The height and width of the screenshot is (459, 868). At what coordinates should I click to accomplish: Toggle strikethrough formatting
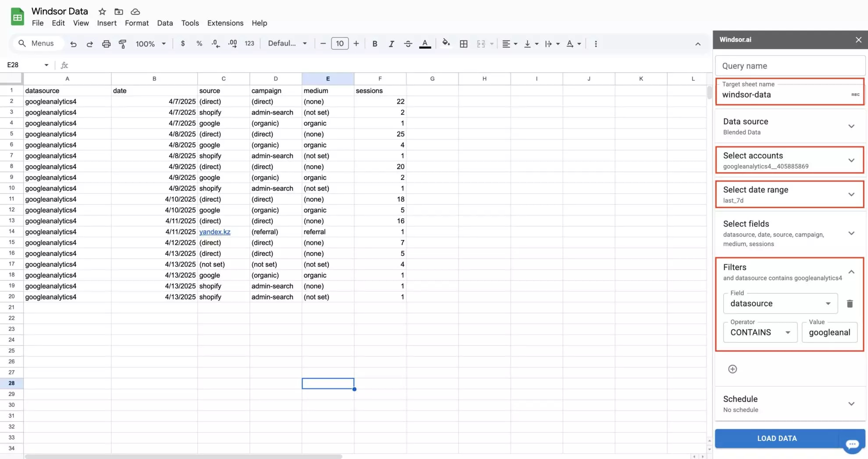[x=408, y=43]
